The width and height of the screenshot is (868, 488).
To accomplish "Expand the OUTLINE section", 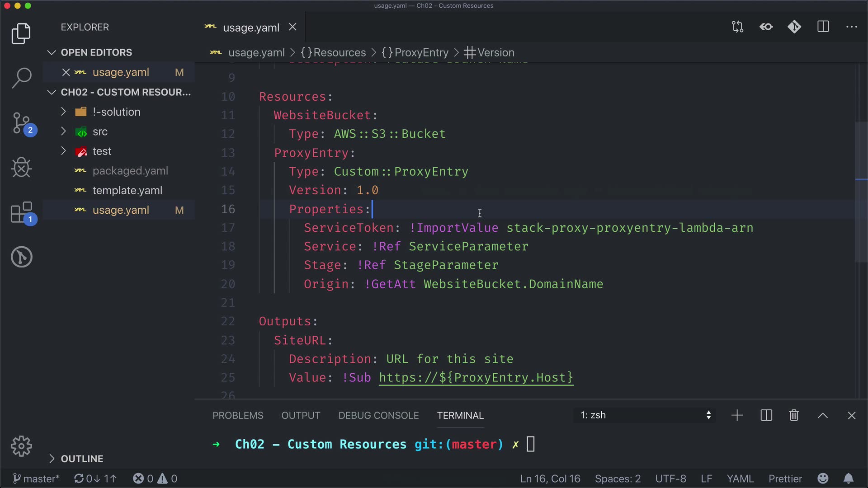I will [82, 459].
